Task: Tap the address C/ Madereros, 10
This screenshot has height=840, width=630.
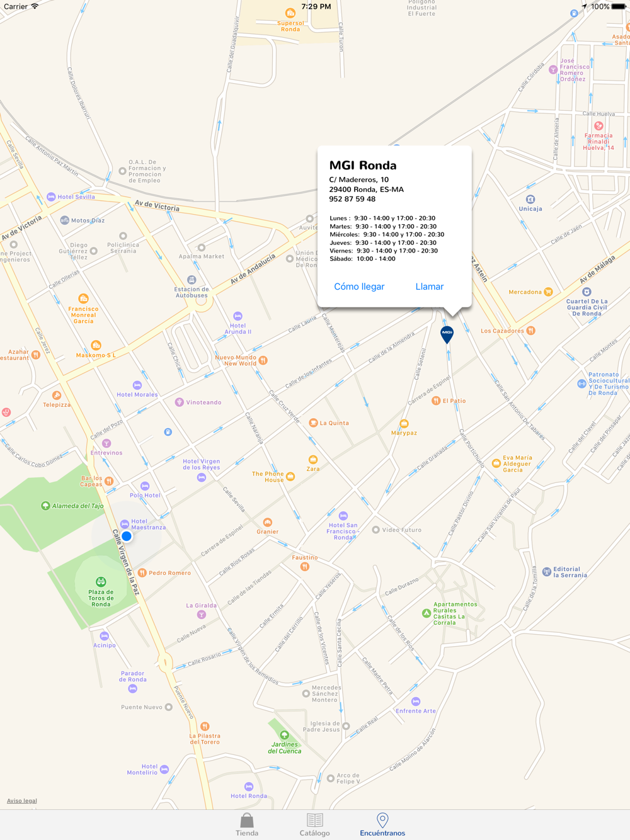Action: coord(359,179)
